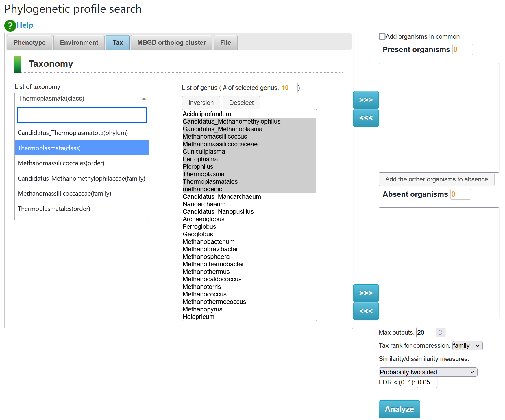This screenshot has width=505, height=420.
Task: Select Methanobacterium in the genus list
Action: (x=208, y=242)
